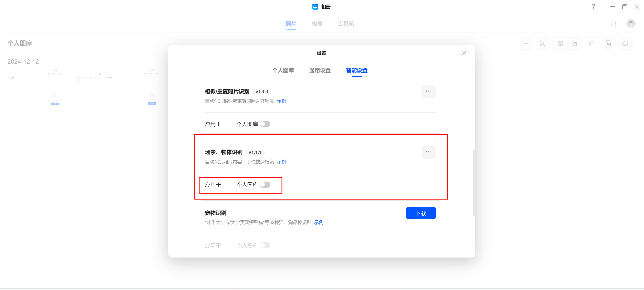Screen dimensions: 644x290
Task: Click the 相册 app icon in title bar
Action: tap(315, 7)
